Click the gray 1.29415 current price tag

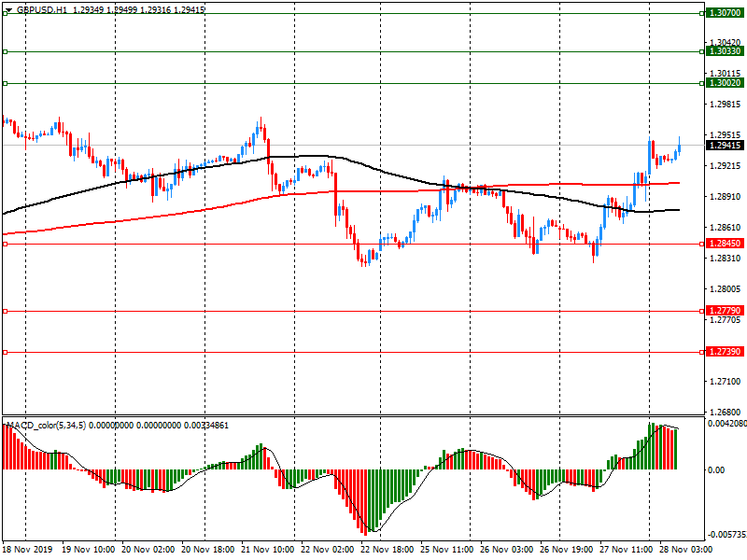coord(725,146)
